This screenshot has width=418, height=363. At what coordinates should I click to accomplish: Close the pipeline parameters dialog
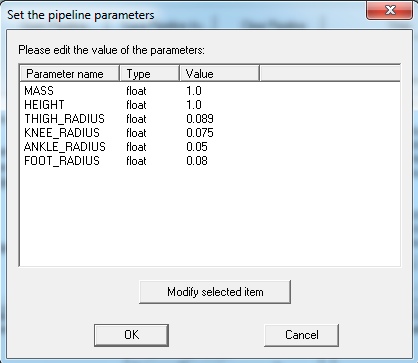tap(389, 10)
